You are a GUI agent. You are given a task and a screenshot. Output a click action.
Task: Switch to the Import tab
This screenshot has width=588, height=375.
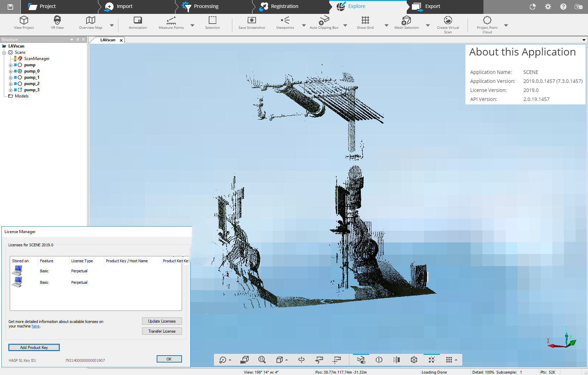click(x=137, y=7)
